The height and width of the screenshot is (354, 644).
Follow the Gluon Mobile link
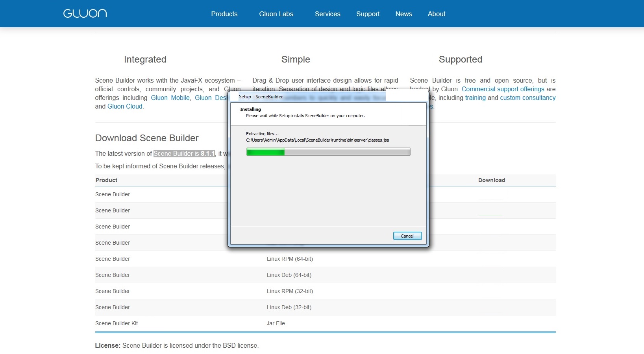[170, 98]
